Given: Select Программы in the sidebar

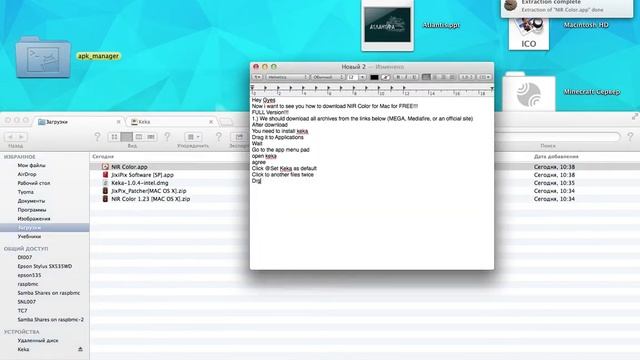Looking at the screenshot, I should 31,210.
